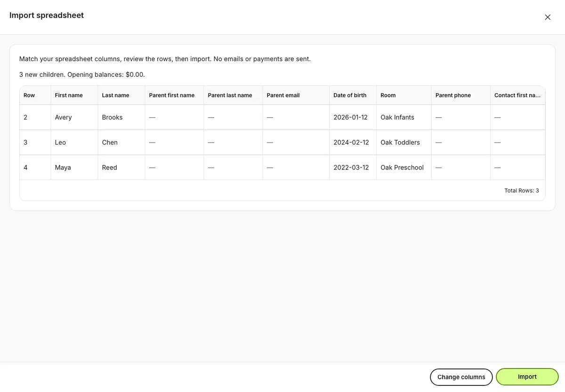Viewport: 565px width, 392px height.
Task: Open Change columns
Action: (461, 377)
